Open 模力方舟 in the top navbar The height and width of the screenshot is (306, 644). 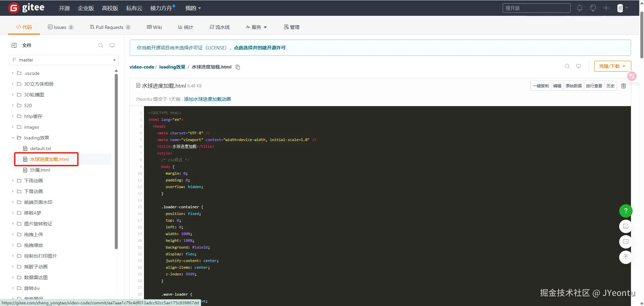tap(163, 8)
